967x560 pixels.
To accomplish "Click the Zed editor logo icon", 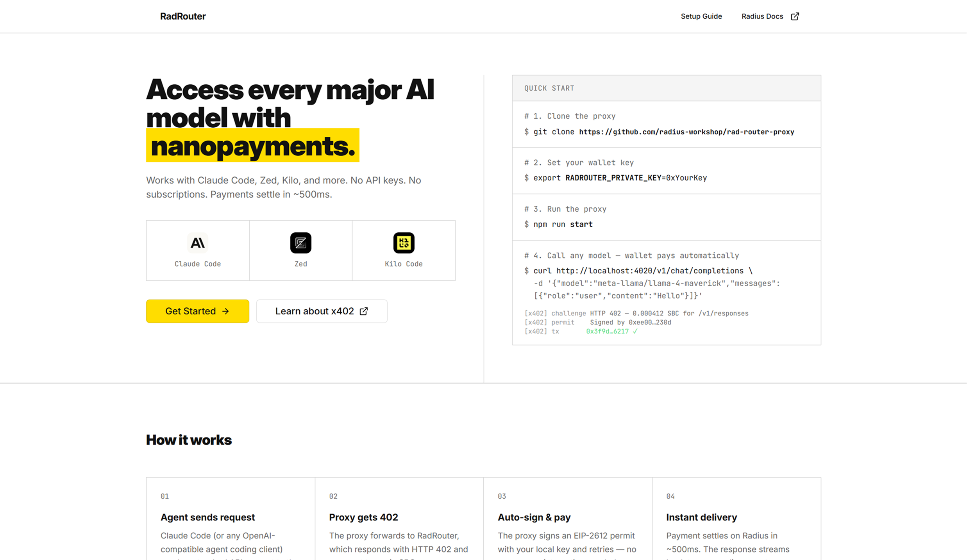I will coord(300,243).
